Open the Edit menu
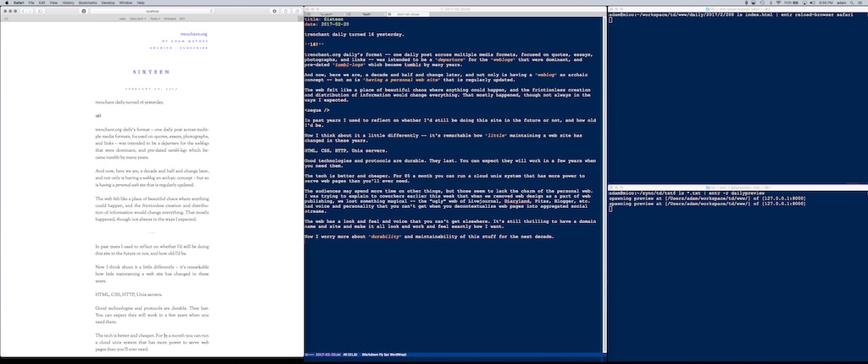Image resolution: width=868 pixels, height=364 pixels. [x=42, y=3]
